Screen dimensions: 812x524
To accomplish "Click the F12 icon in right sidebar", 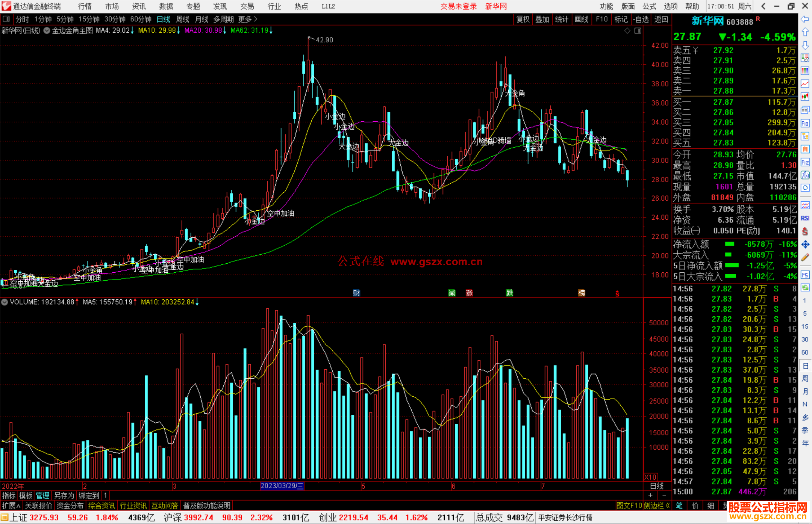I will 805,162.
